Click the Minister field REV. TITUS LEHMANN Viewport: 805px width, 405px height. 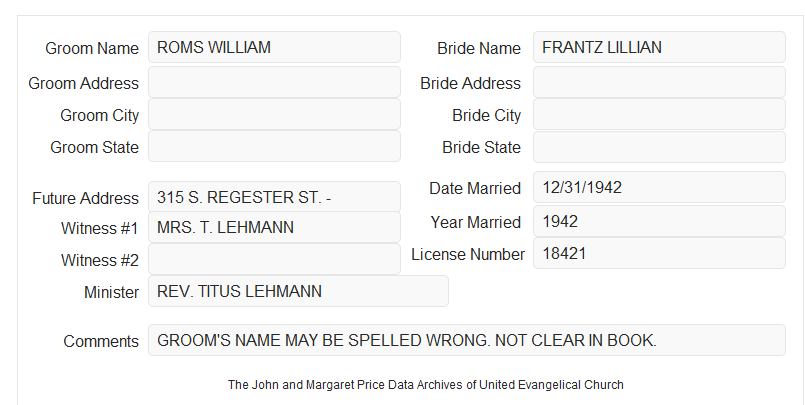[x=298, y=291]
